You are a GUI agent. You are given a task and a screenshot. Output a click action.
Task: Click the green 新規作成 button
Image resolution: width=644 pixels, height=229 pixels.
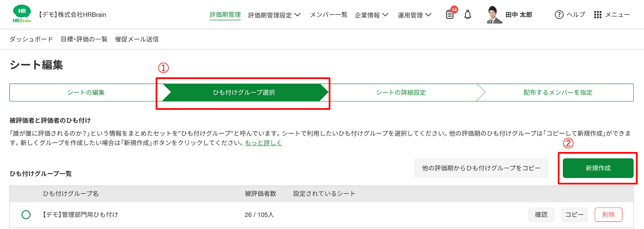click(598, 168)
